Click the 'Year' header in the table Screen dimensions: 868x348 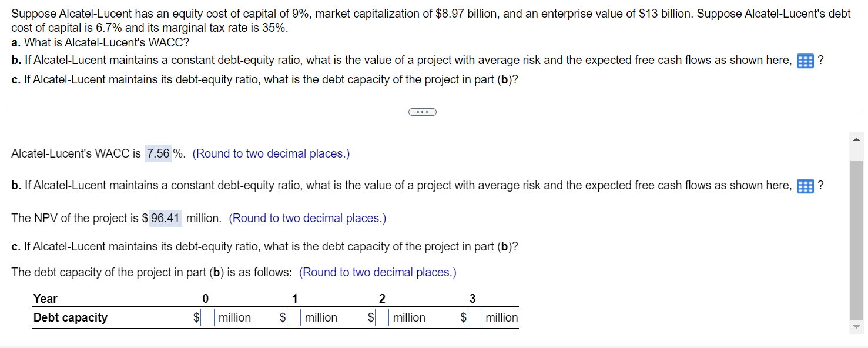45,299
